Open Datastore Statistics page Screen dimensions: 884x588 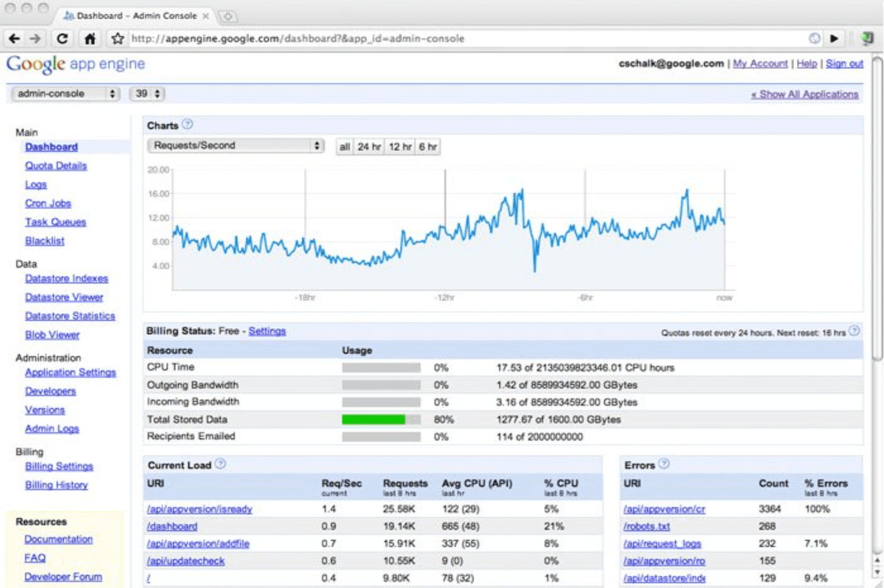[70, 316]
